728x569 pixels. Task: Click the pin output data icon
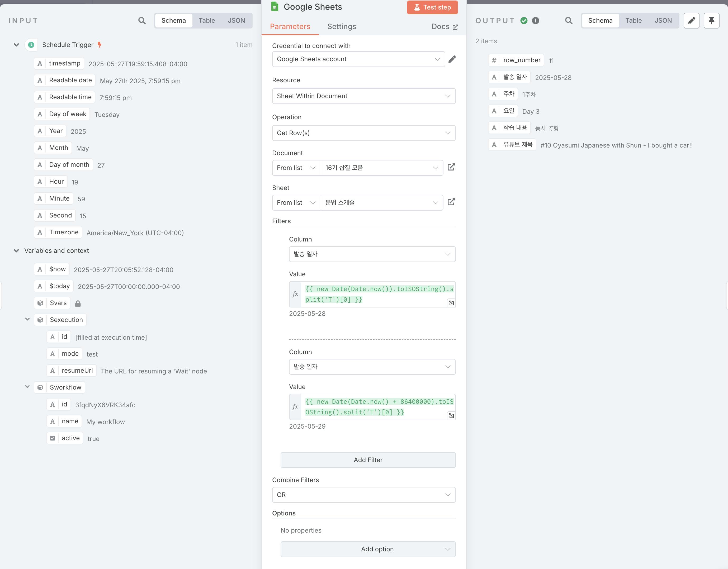pyautogui.click(x=711, y=21)
